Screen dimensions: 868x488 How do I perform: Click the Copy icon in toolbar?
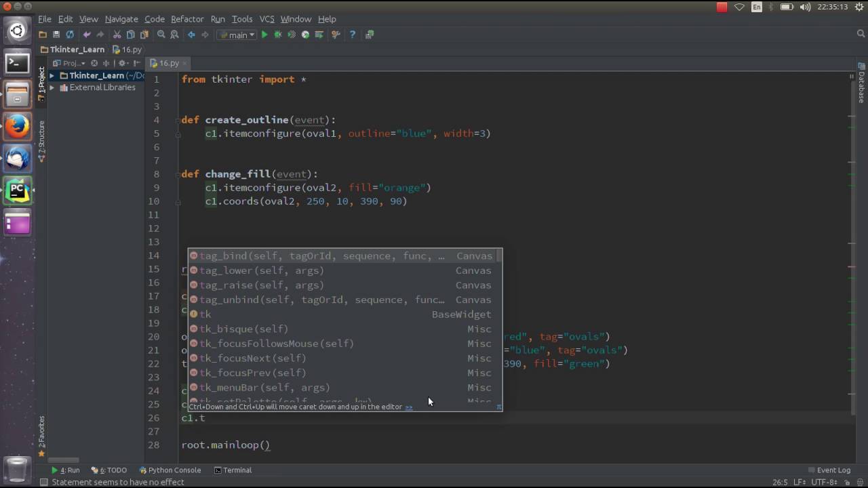(x=130, y=35)
